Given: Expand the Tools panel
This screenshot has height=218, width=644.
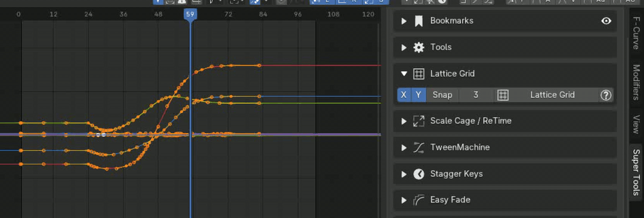Looking at the screenshot, I should tap(404, 47).
